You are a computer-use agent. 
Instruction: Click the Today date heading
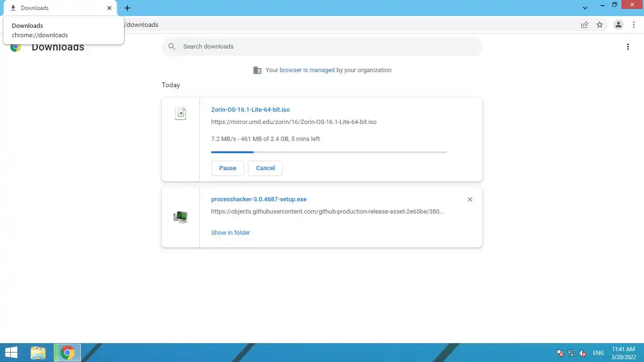coord(171,85)
